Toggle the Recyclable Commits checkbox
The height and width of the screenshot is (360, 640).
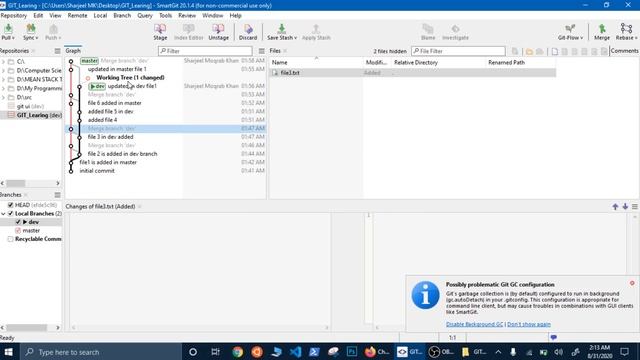[11, 239]
